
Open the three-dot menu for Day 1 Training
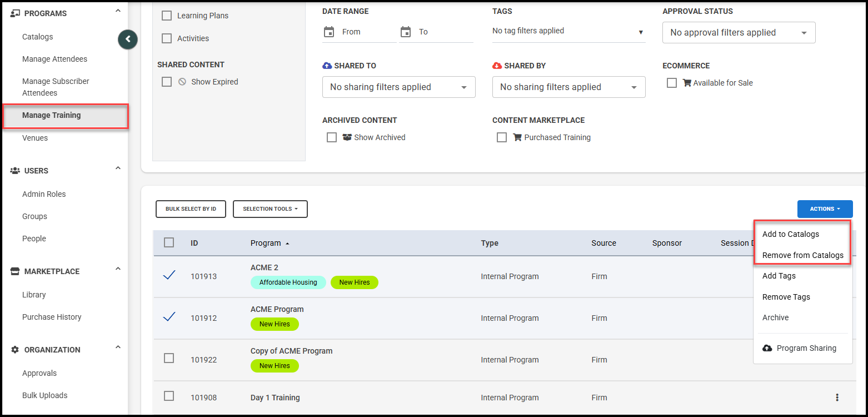click(x=837, y=398)
